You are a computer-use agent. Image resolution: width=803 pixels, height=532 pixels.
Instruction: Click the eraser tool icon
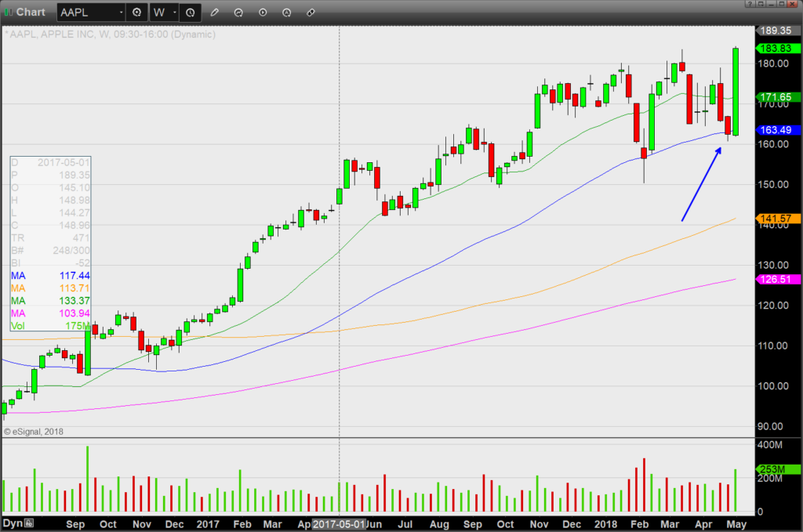pyautogui.click(x=311, y=13)
